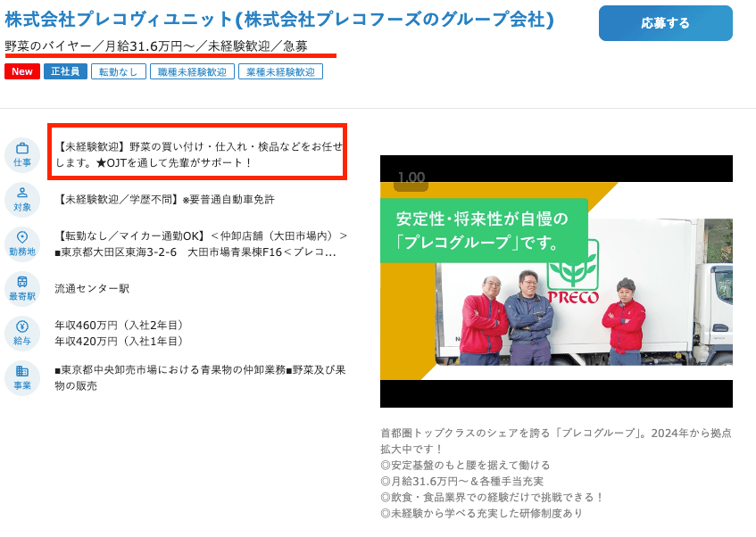
Task: Click the 応募する apply button
Action: pos(665,23)
